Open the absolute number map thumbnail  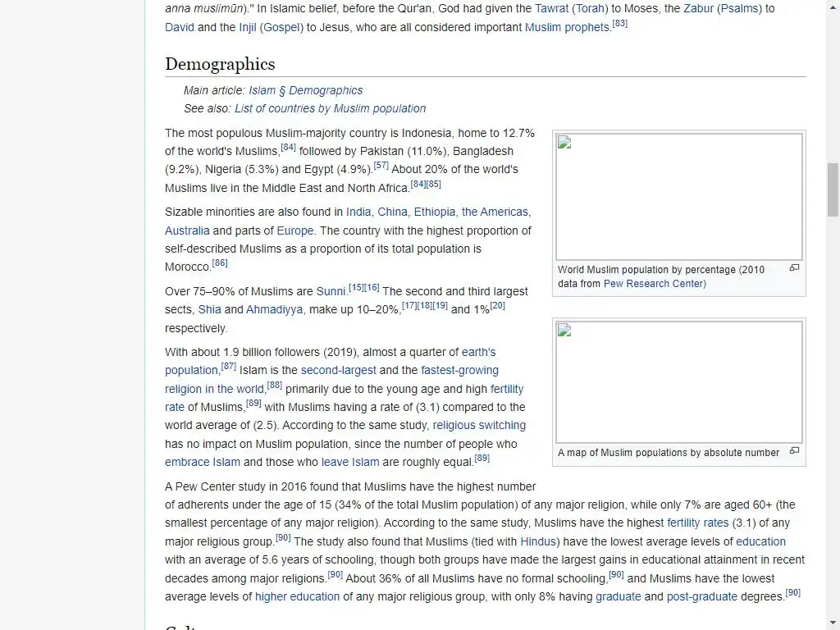(x=678, y=382)
